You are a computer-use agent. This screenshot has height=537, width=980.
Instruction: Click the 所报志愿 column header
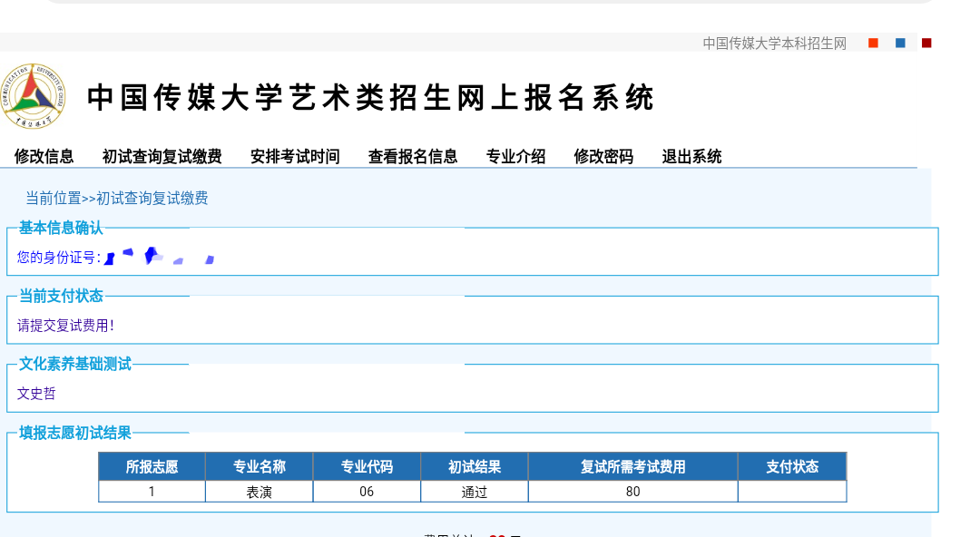pos(152,466)
